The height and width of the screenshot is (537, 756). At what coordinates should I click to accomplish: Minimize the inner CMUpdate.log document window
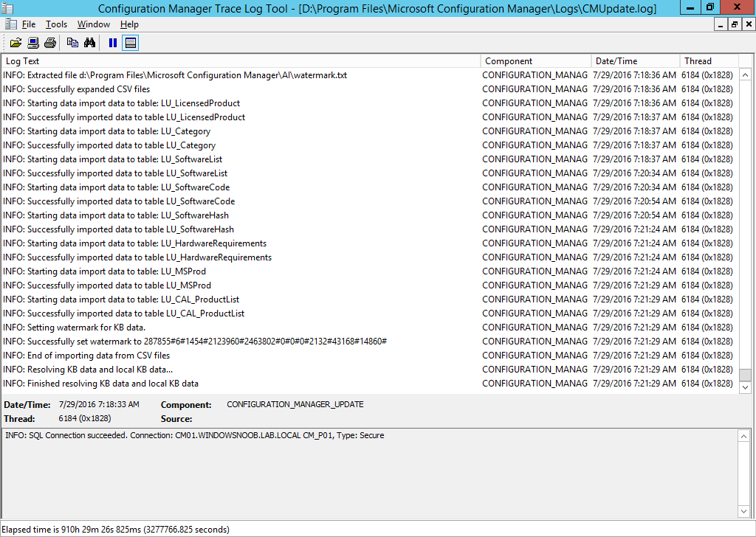pyautogui.click(x=721, y=24)
